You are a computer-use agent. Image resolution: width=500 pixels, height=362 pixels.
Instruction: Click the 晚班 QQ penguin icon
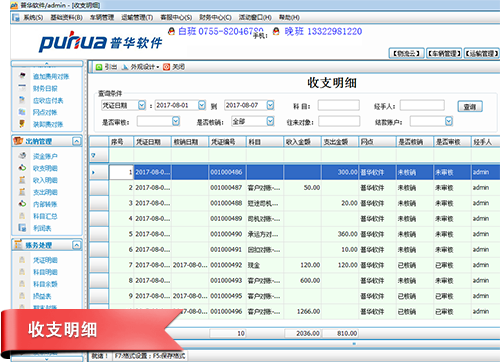click(276, 32)
